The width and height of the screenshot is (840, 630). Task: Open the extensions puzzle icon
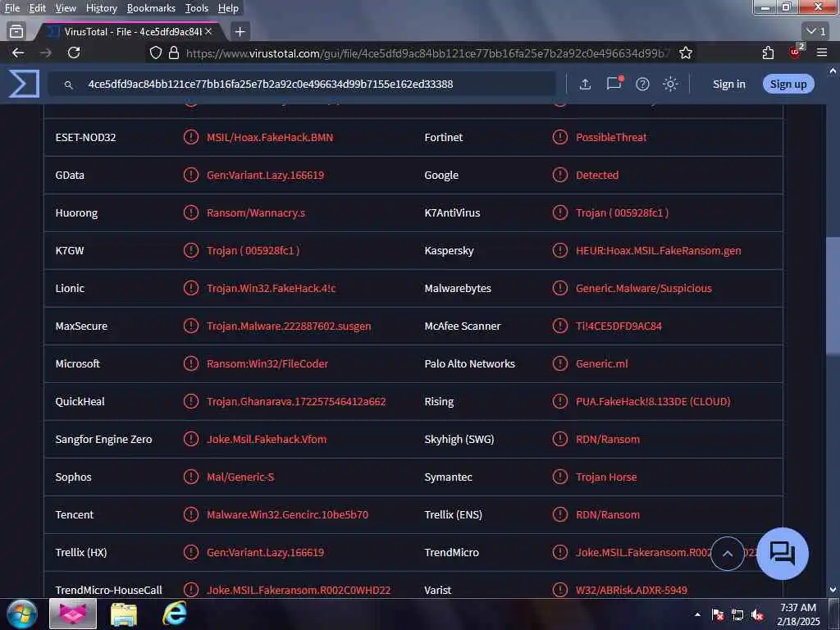tap(768, 52)
